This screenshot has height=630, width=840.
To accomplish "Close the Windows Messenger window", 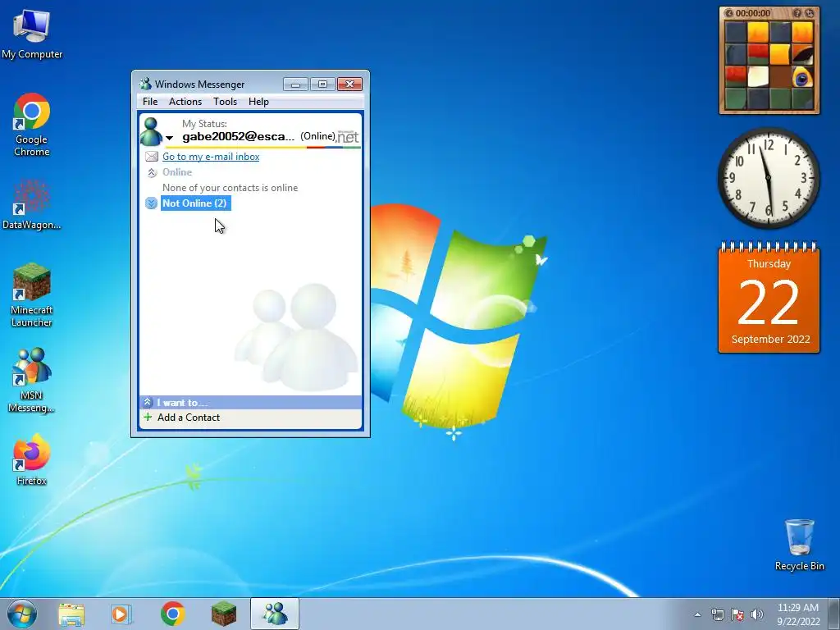I will pos(349,84).
